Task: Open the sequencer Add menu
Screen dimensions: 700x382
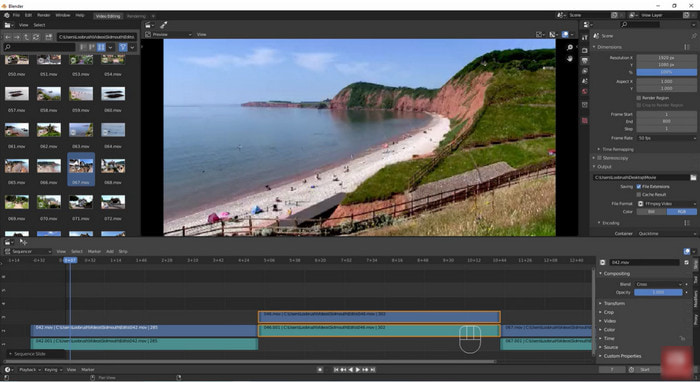Action: (110, 252)
